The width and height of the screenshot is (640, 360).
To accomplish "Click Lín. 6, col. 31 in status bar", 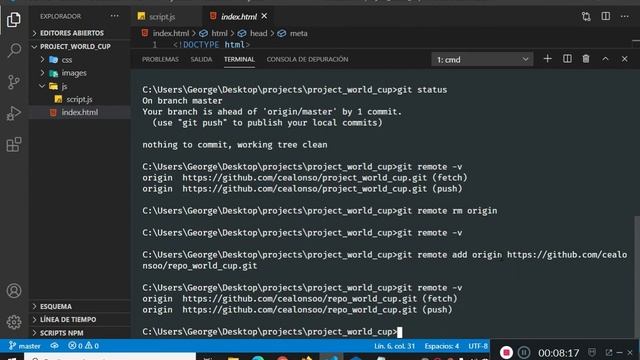I will [x=394, y=346].
